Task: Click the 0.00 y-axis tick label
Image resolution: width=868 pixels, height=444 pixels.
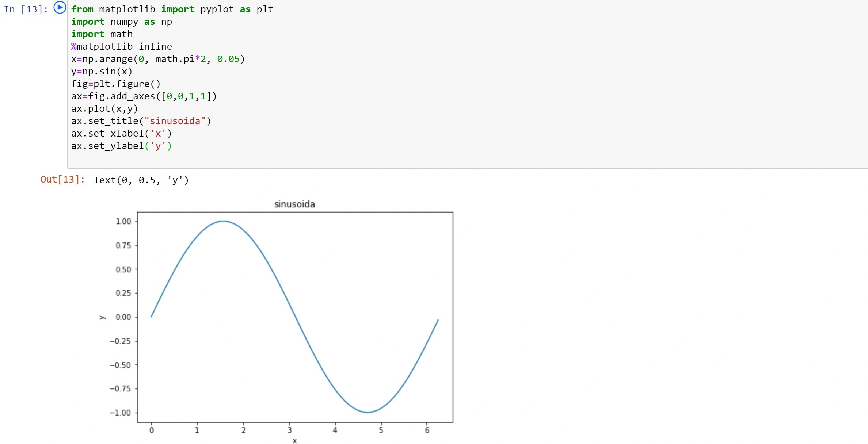Action: (123, 317)
